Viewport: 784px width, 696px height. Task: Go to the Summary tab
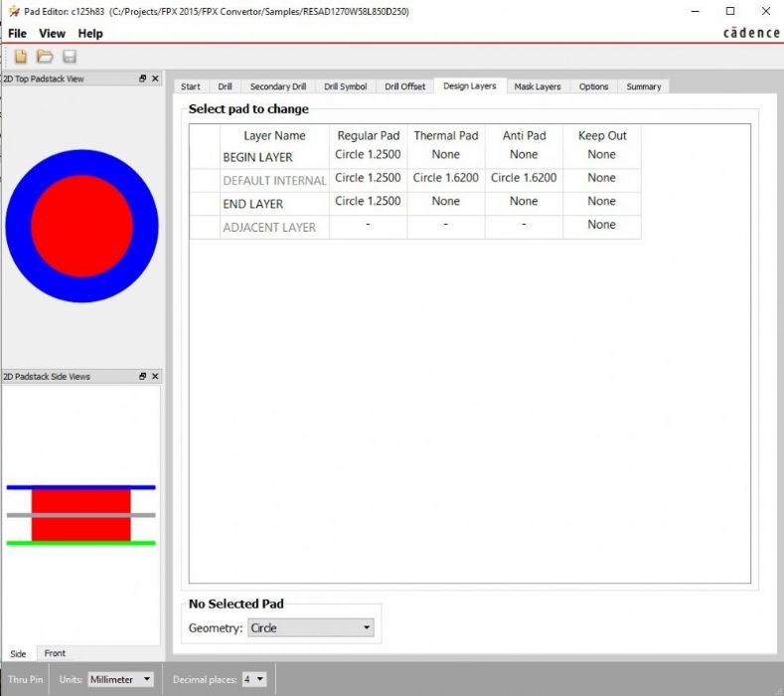pyautogui.click(x=643, y=87)
